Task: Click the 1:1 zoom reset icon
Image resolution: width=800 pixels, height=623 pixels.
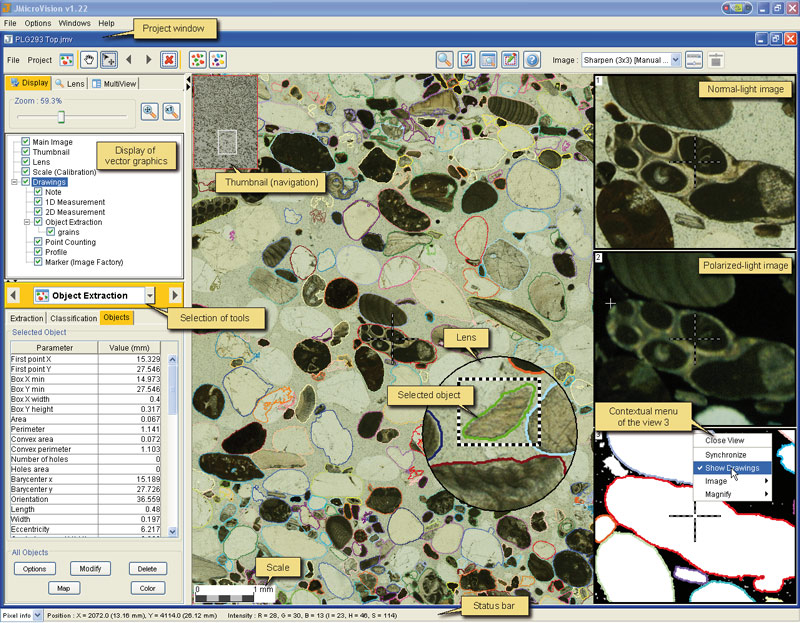Action: (171, 111)
